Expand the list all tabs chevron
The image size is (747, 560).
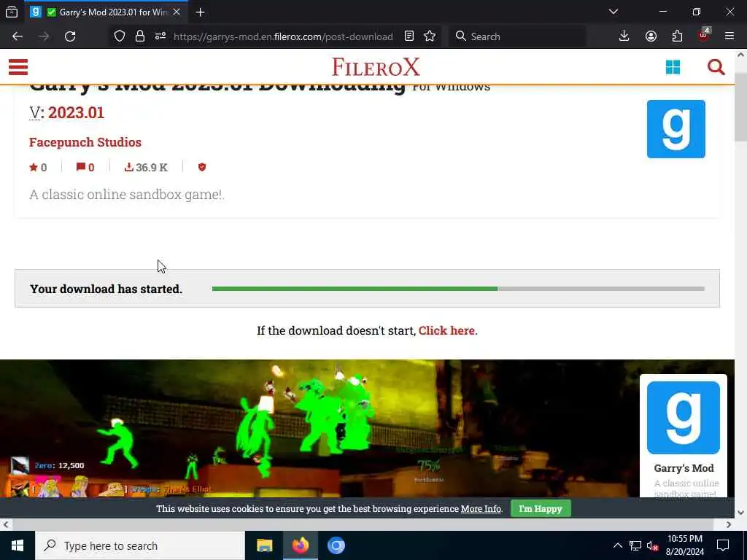614,12
